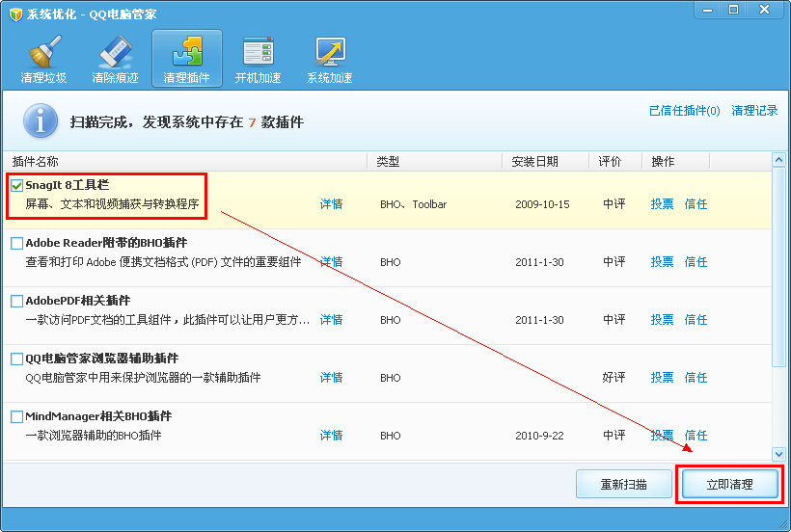Open the 开机加速 tool
Screen dimensions: 791x532
pyautogui.click(x=258, y=59)
